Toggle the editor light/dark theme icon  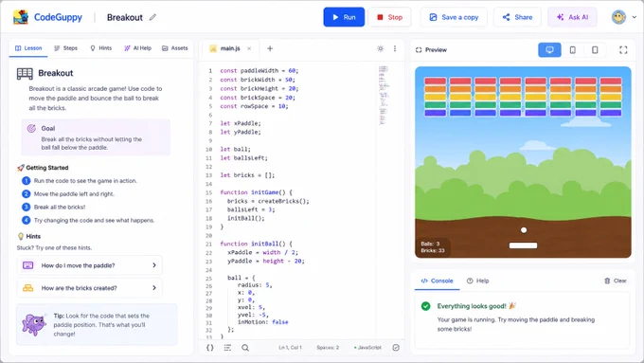tap(381, 48)
